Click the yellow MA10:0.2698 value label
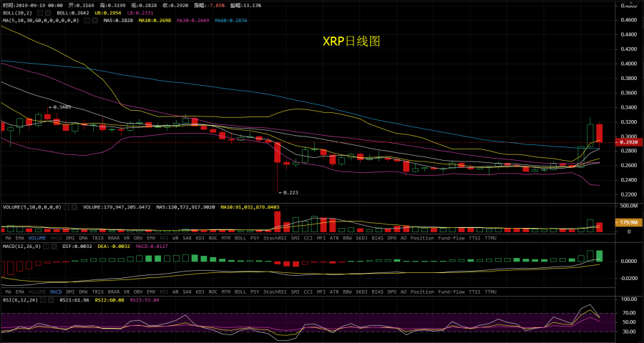 tap(156, 20)
